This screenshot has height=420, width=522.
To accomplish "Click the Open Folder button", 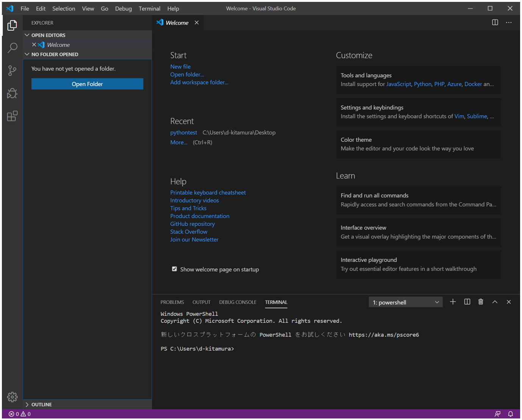I will click(87, 84).
